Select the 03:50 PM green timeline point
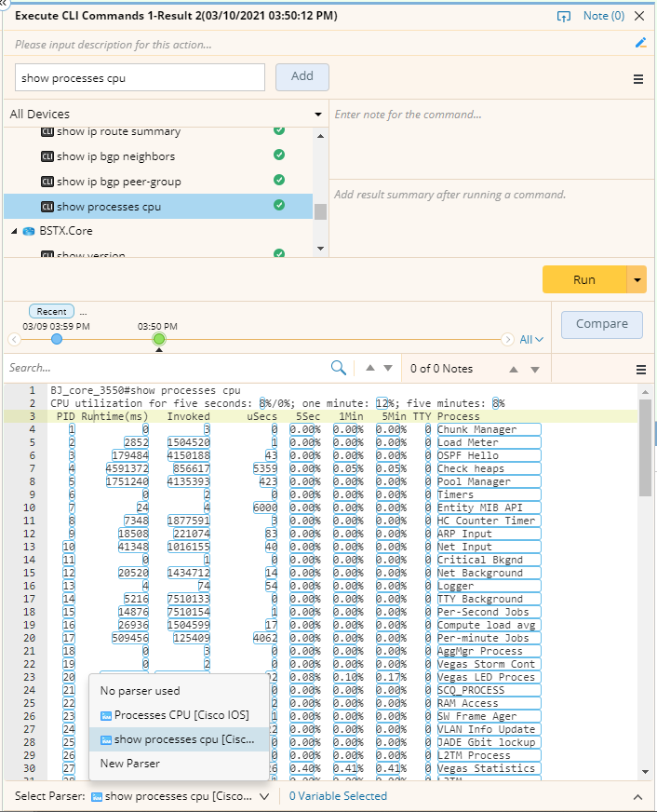The image size is (657, 812). (x=159, y=339)
